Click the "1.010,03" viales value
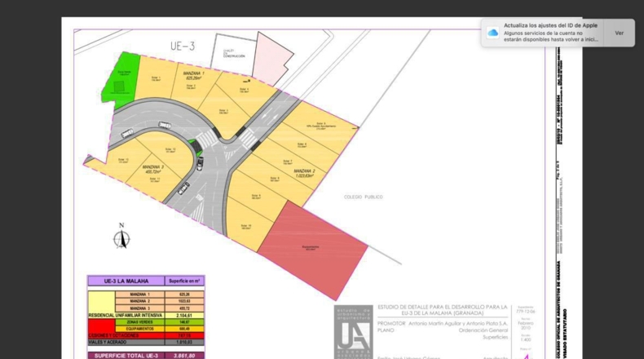The width and height of the screenshot is (644, 359). point(184,342)
